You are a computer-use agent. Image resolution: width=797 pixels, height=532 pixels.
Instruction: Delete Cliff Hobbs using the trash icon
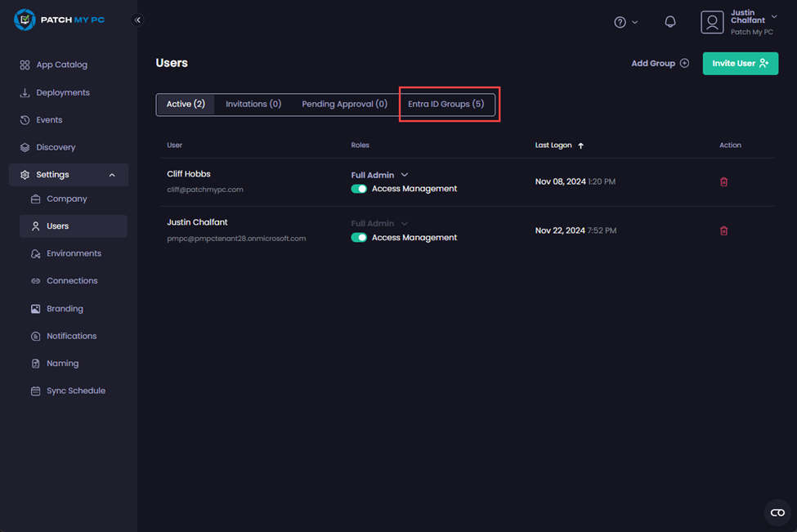[723, 181]
